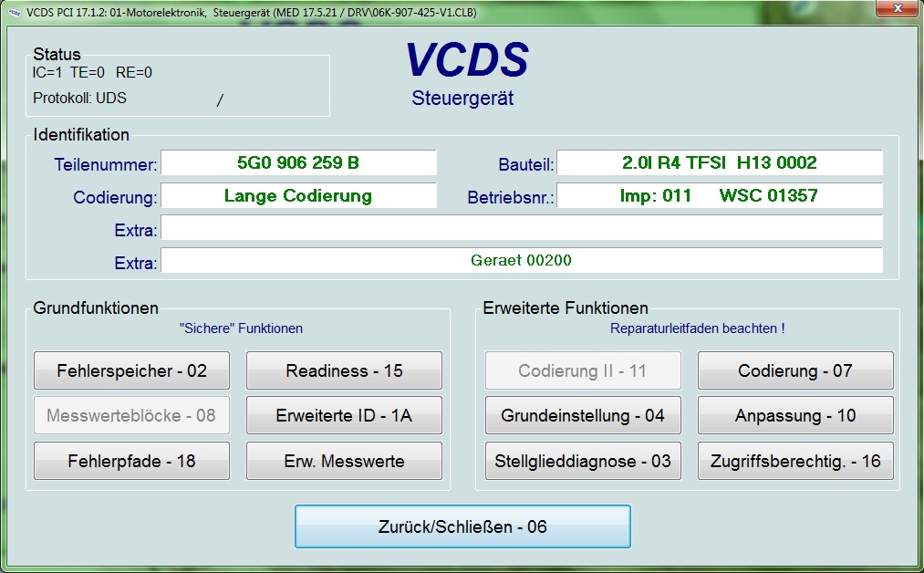Open Erw. Messwerte measured values
The height and width of the screenshot is (573, 924).
click(344, 462)
